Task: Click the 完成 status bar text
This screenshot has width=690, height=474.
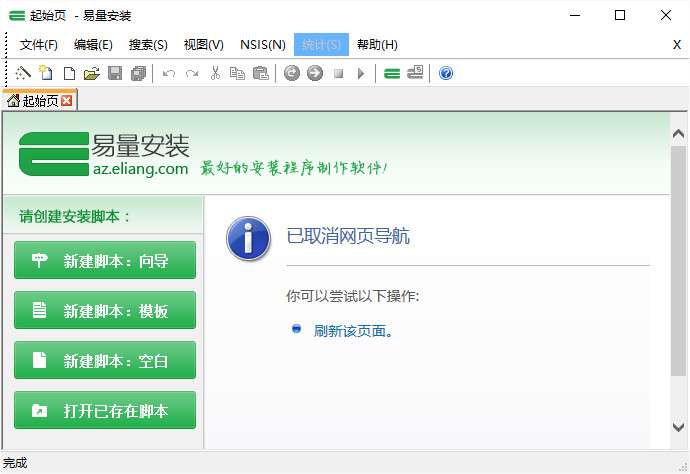Action: click(15, 463)
